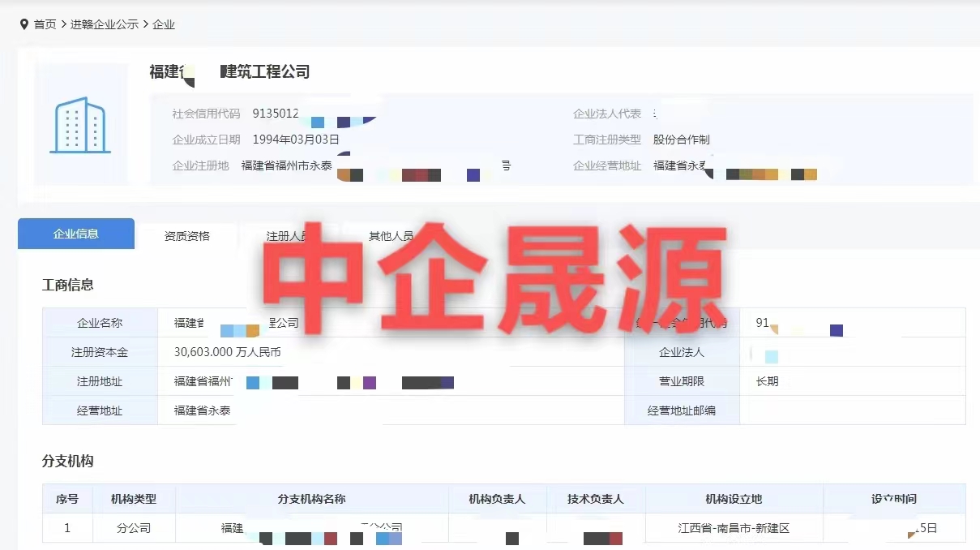Screen dimensions: 980x550
Task: Click the row number 1 cell
Action: pos(67,528)
